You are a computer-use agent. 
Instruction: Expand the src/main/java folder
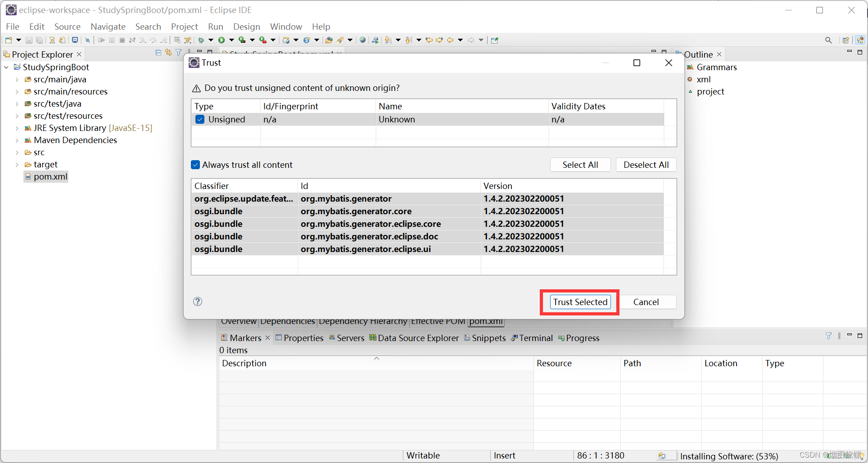point(17,80)
